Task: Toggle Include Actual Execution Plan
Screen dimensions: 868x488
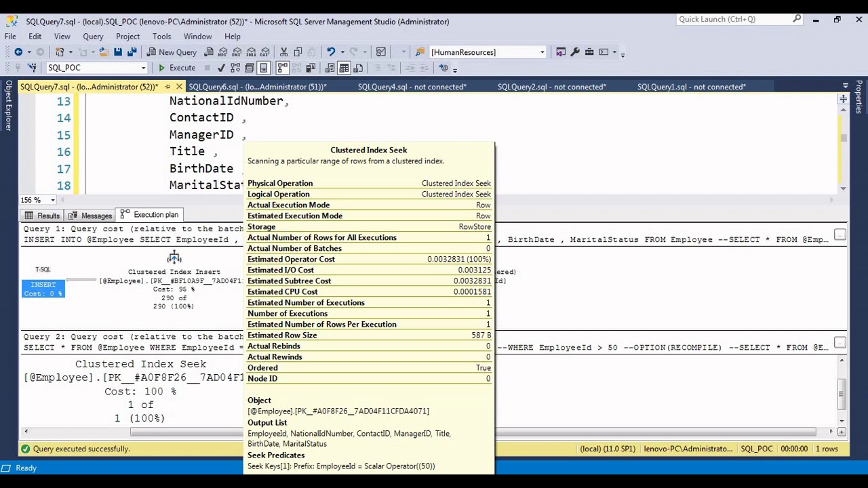Action: pos(282,68)
